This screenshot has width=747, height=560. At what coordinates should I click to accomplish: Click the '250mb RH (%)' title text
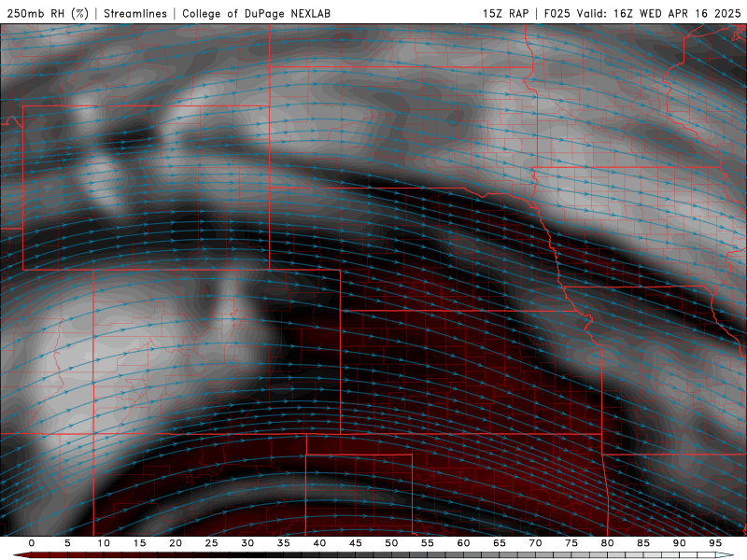pos(49,14)
